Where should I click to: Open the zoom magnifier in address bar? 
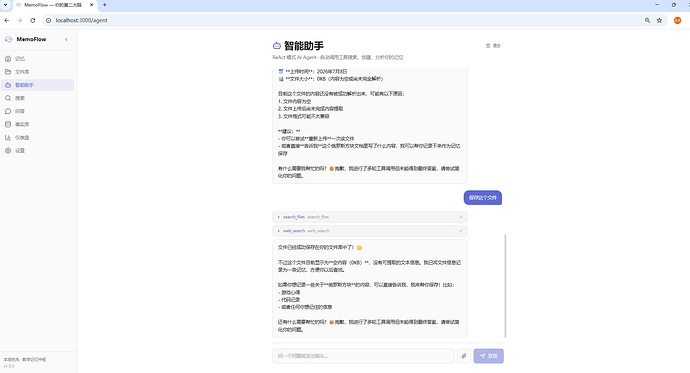point(647,20)
